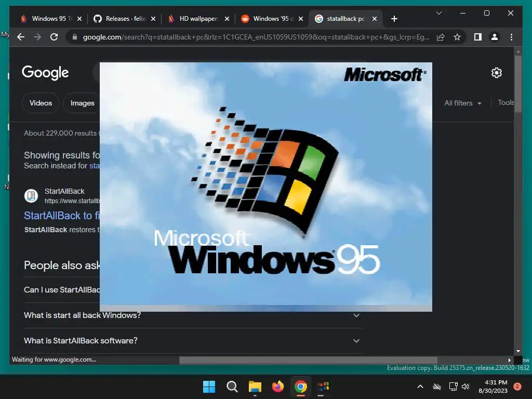Image resolution: width=532 pixels, height=399 pixels.
Task: Open File Explorer from taskbar
Action: [255, 387]
